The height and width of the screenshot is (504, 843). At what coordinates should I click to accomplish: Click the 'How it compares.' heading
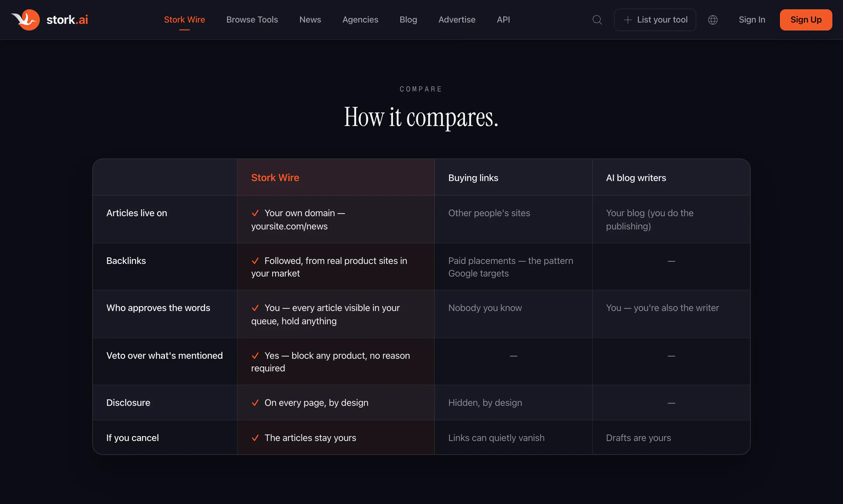pyautogui.click(x=421, y=117)
